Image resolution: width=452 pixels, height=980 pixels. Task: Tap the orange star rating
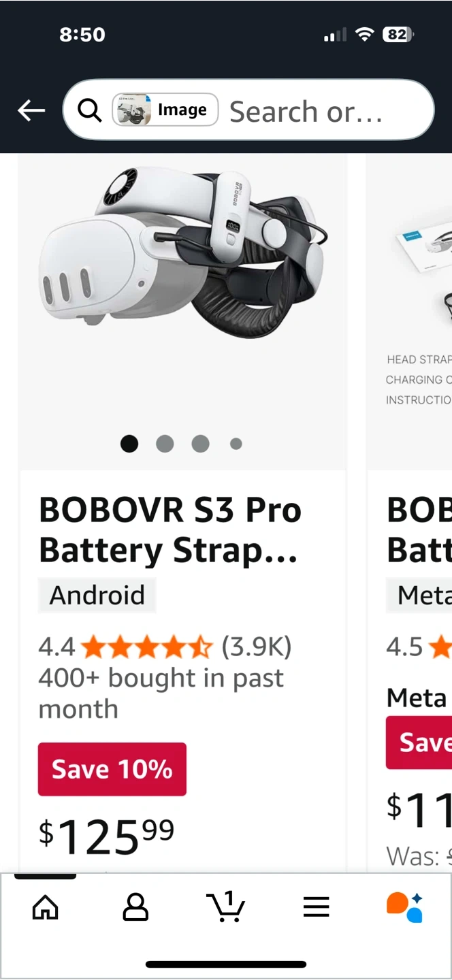pyautogui.click(x=147, y=647)
